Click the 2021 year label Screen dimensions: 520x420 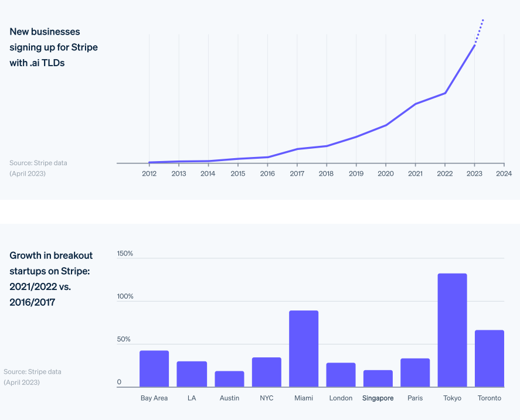415,173
